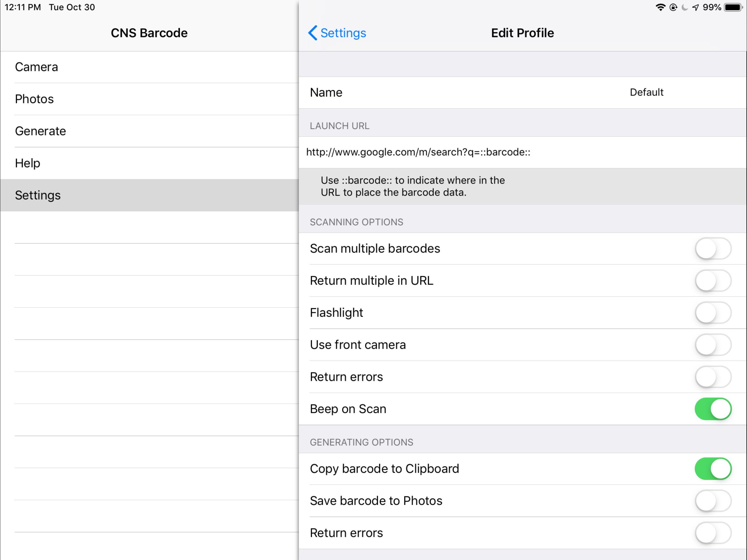Tap the location arrow status icon
747x560 pixels.
(696, 7)
